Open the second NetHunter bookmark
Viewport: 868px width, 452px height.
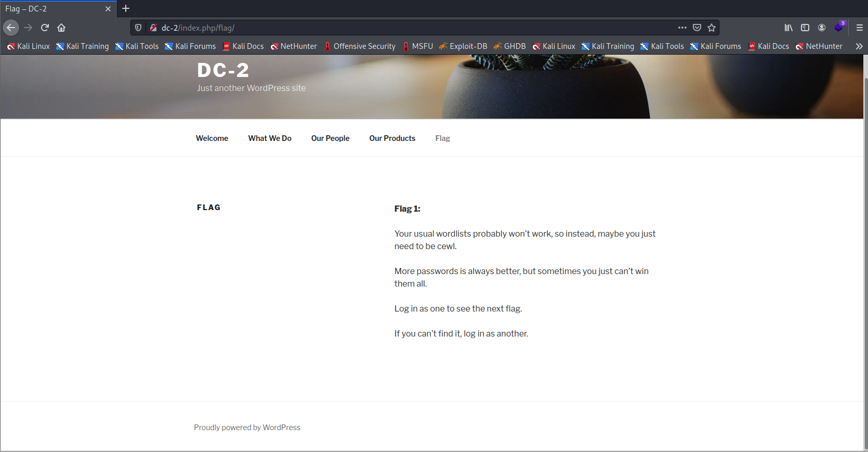[819, 46]
